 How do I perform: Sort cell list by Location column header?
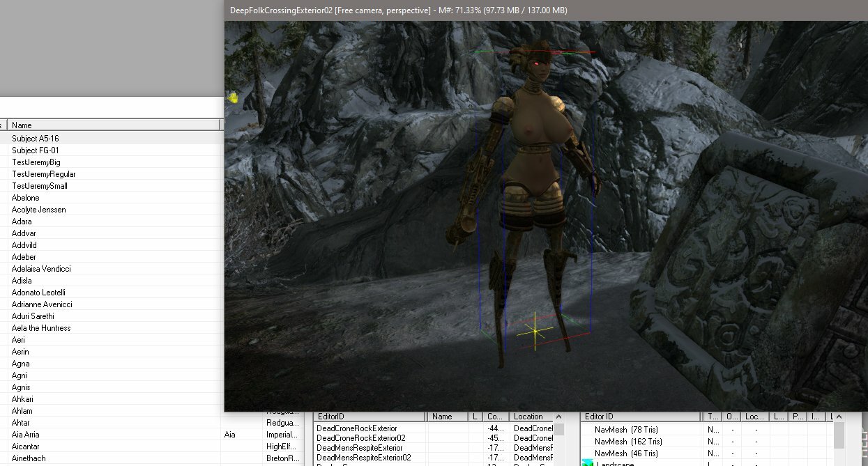tap(532, 417)
